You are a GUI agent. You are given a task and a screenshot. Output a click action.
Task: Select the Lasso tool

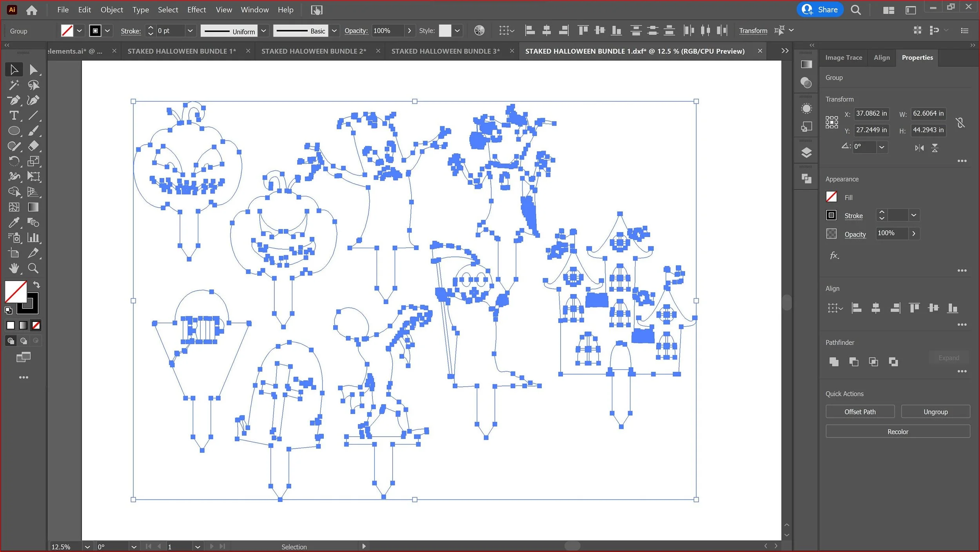(x=33, y=85)
